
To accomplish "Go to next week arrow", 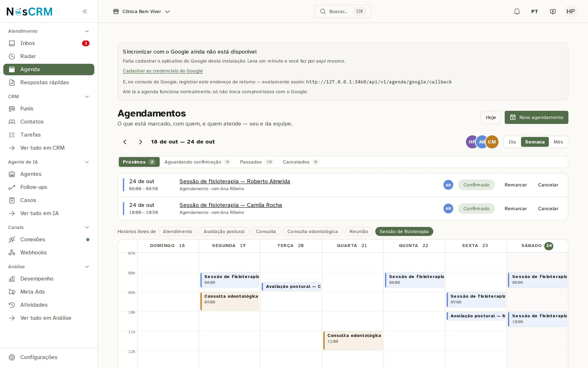I will click(140, 142).
